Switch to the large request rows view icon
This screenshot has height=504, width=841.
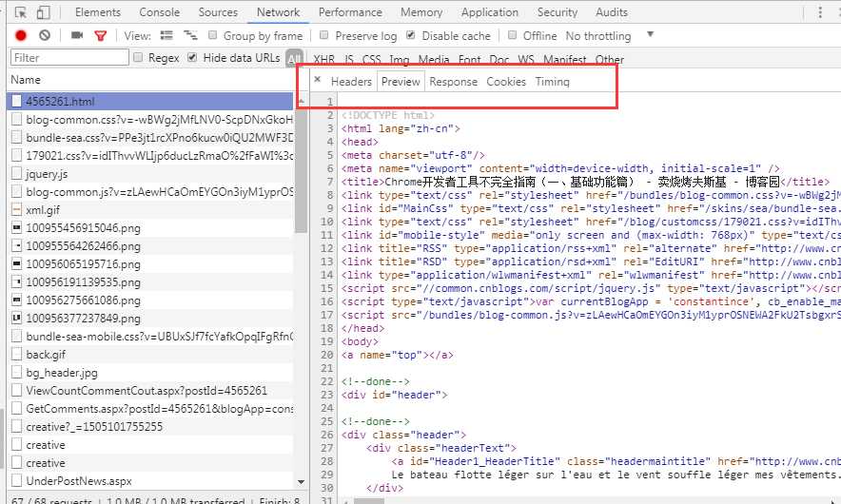tap(166, 35)
